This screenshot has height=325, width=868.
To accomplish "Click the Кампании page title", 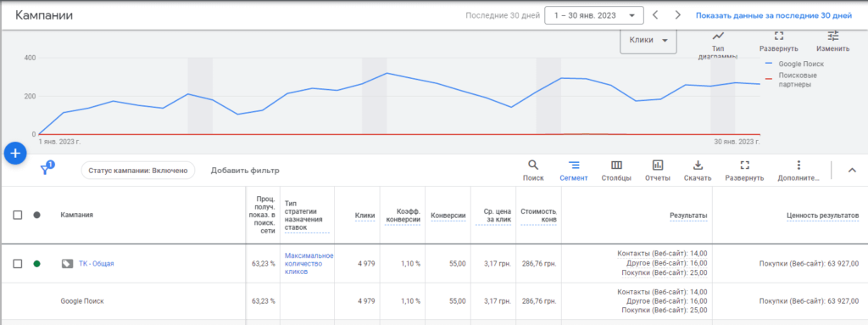I will pyautogui.click(x=44, y=15).
